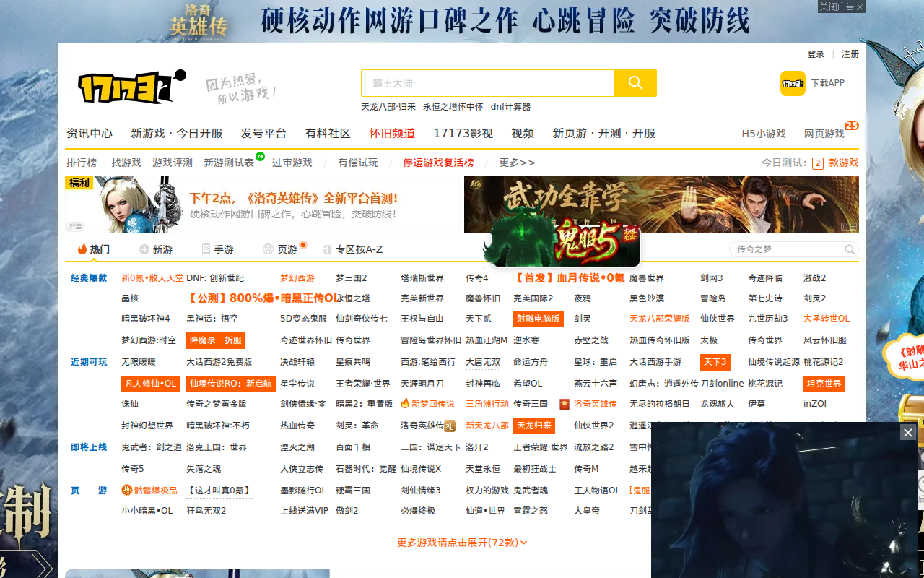Screen dimensions: 924x578
Task: Close the top banner ad via 关闭广告
Action: tap(841, 7)
